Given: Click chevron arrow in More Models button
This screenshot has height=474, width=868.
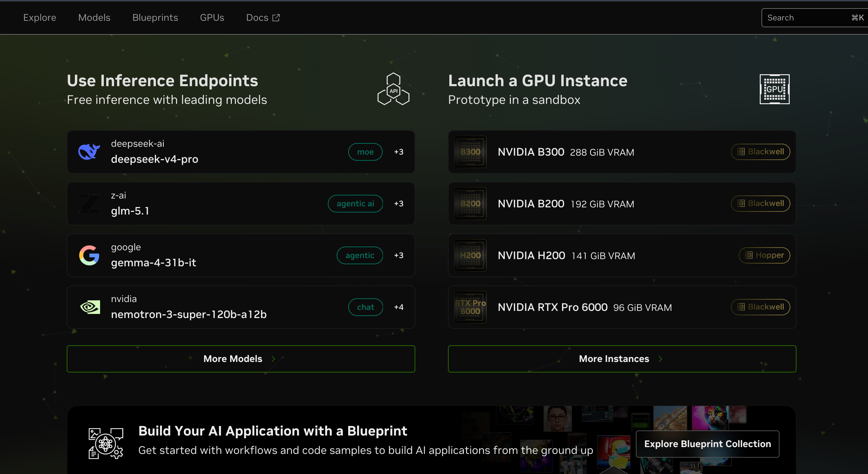Looking at the screenshot, I should click(x=273, y=359).
